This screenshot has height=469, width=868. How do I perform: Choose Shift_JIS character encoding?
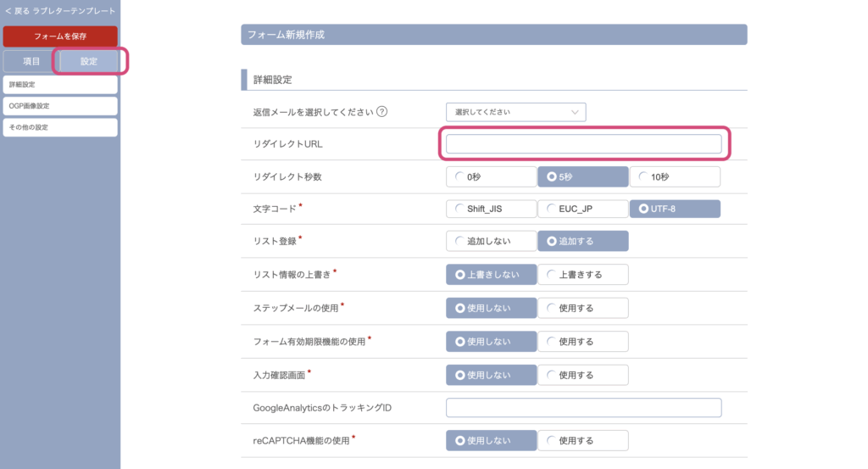pos(491,209)
